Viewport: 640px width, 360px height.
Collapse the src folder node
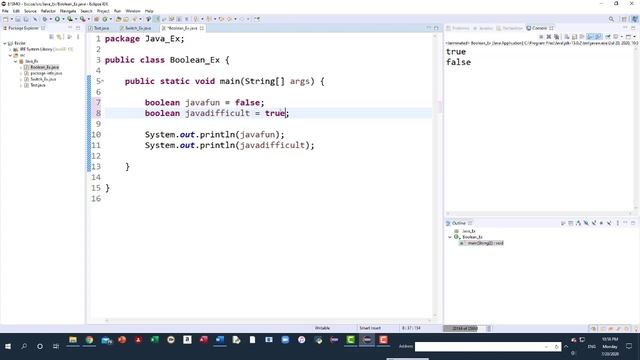pyautogui.click(x=10, y=55)
